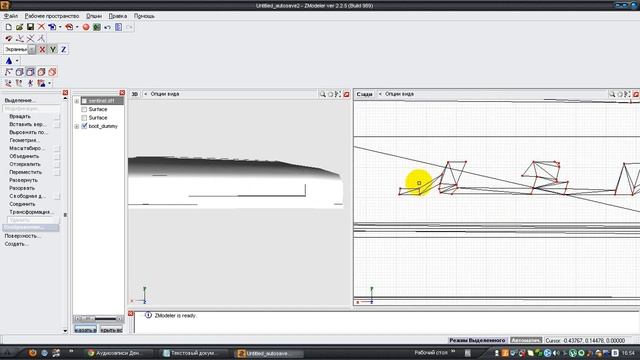Open the Рабочее пространство menu
The image size is (640, 360).
click(52, 16)
